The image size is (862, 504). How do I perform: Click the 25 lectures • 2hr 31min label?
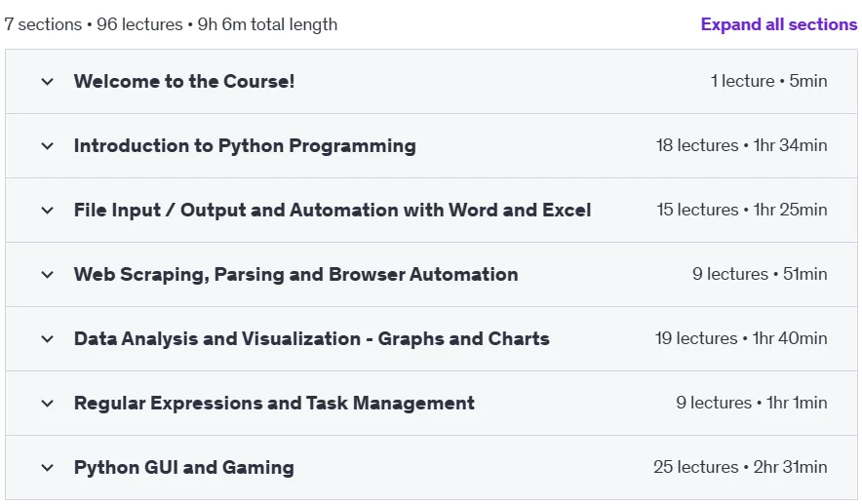(740, 467)
